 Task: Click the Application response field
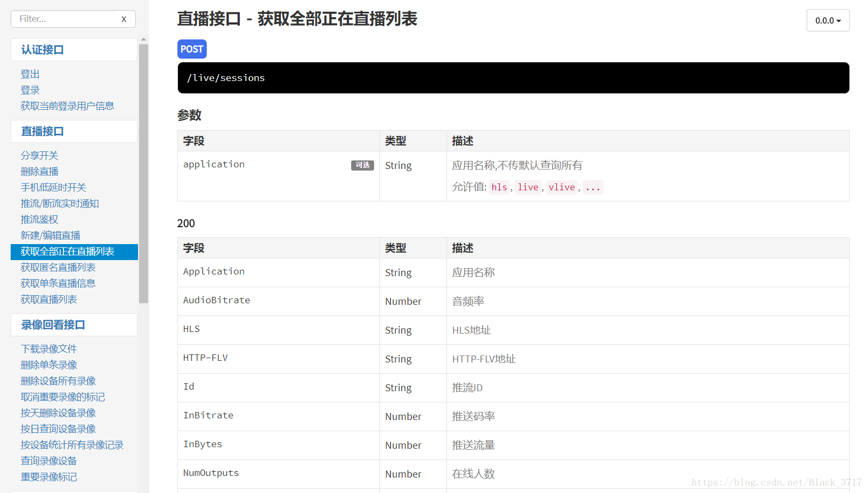pyautogui.click(x=214, y=272)
